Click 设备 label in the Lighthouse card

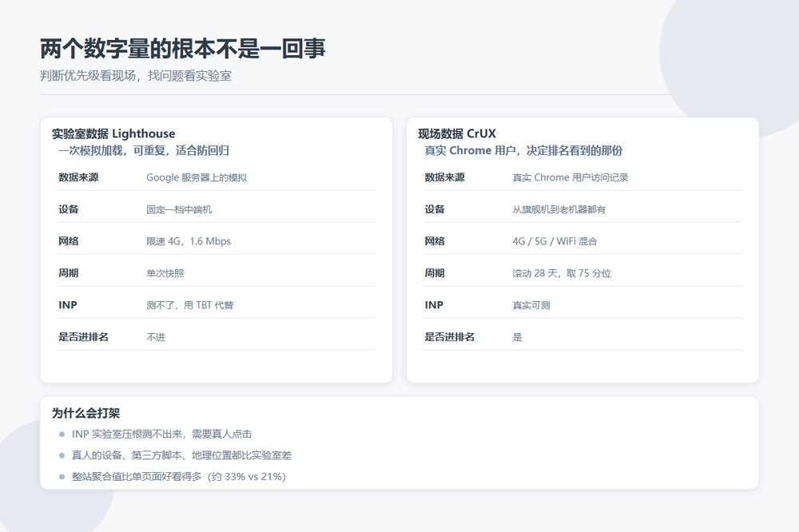click(68, 209)
